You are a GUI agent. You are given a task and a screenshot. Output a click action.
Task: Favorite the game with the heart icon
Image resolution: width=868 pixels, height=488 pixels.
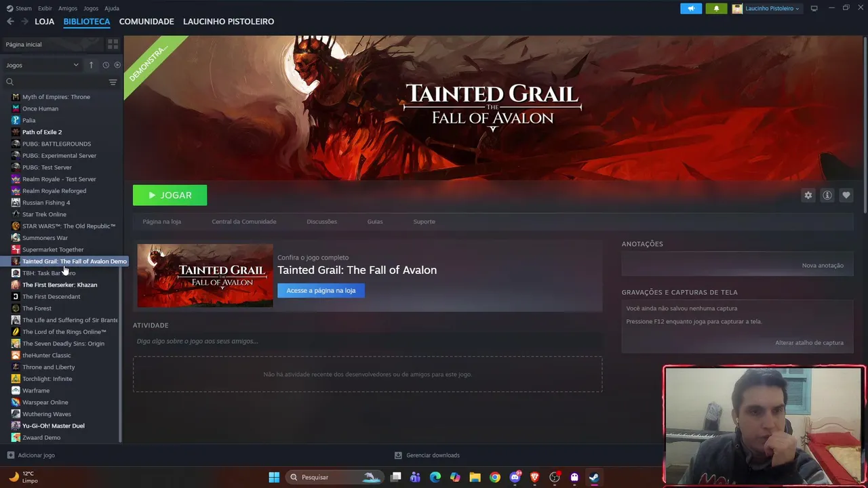tap(846, 195)
